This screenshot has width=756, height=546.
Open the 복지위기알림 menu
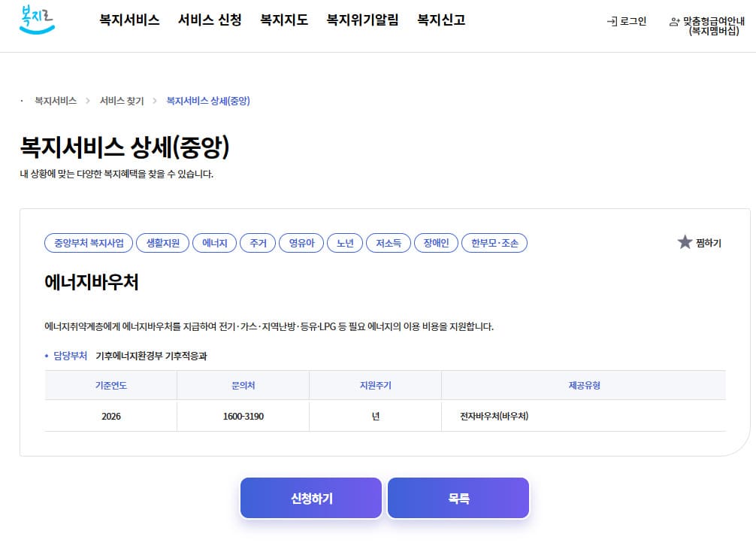(x=362, y=20)
